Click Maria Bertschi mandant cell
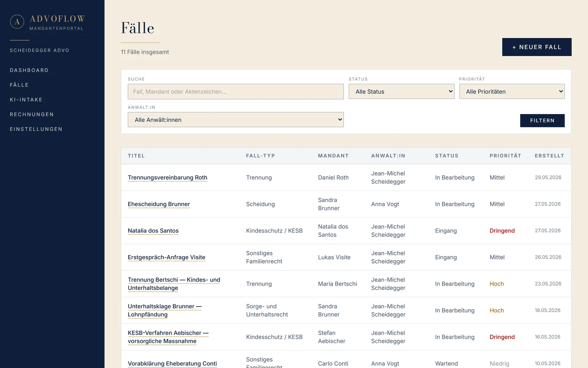 point(337,284)
